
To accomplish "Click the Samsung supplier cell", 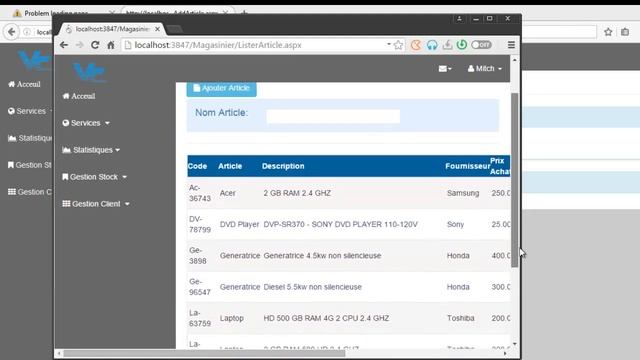I will click(463, 193).
